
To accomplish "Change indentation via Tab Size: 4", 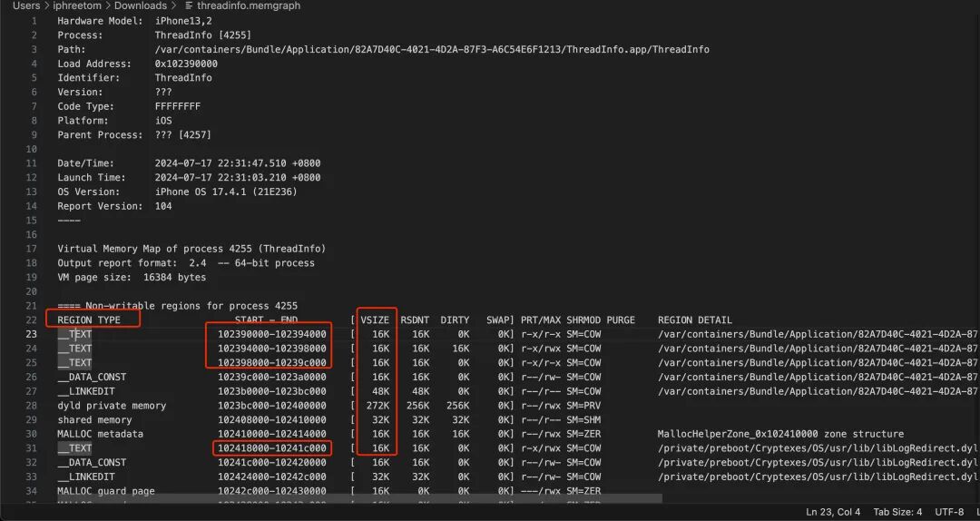I will click(897, 512).
